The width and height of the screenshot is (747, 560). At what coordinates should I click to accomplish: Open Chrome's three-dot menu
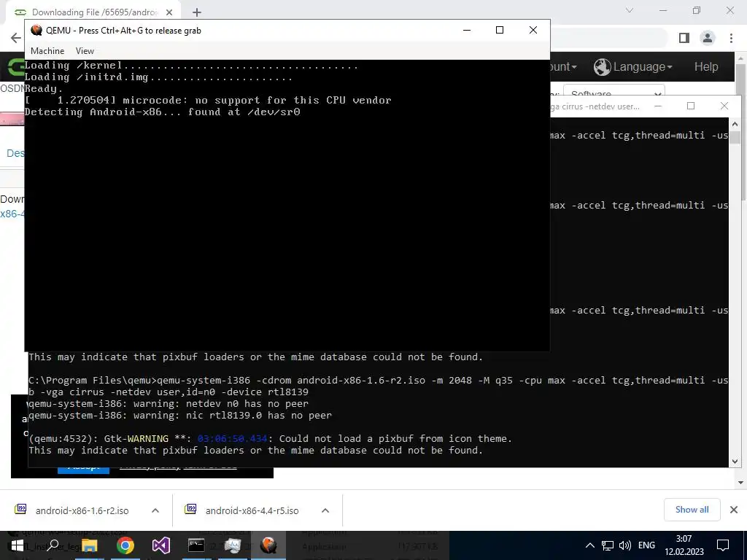coord(731,38)
